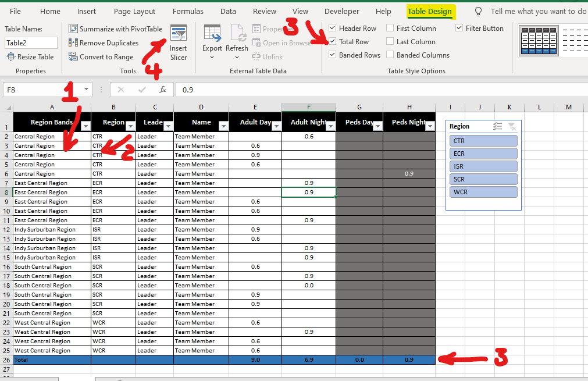Open Peds Day column filter dropdown
The image size is (588, 381).
point(377,126)
